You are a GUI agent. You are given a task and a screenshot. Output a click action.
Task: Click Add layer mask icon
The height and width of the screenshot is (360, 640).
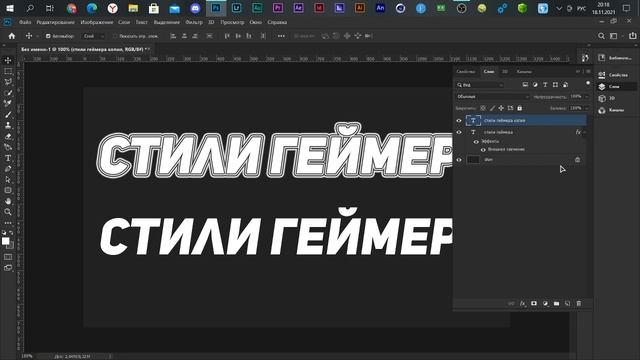pos(534,304)
